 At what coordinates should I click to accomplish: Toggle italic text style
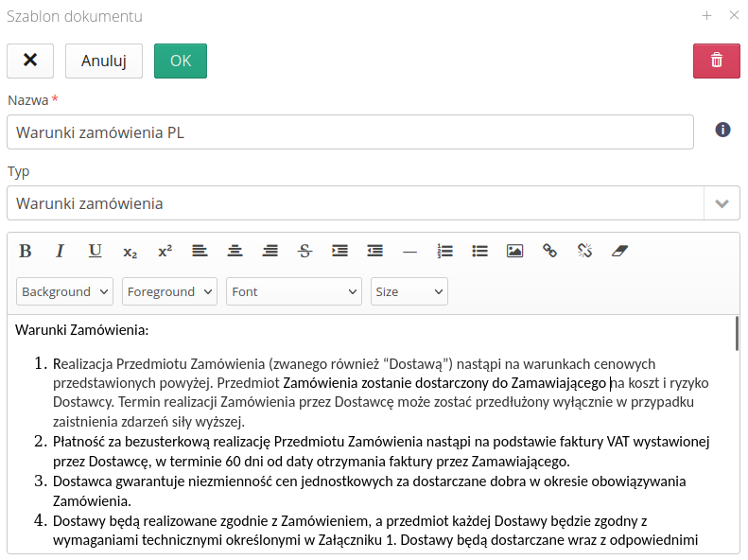point(60,251)
